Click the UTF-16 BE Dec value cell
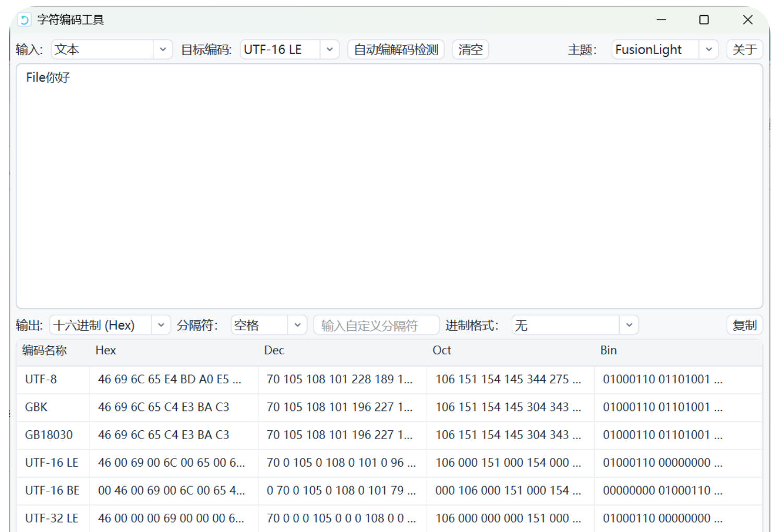This screenshot has width=772, height=532. (x=341, y=491)
